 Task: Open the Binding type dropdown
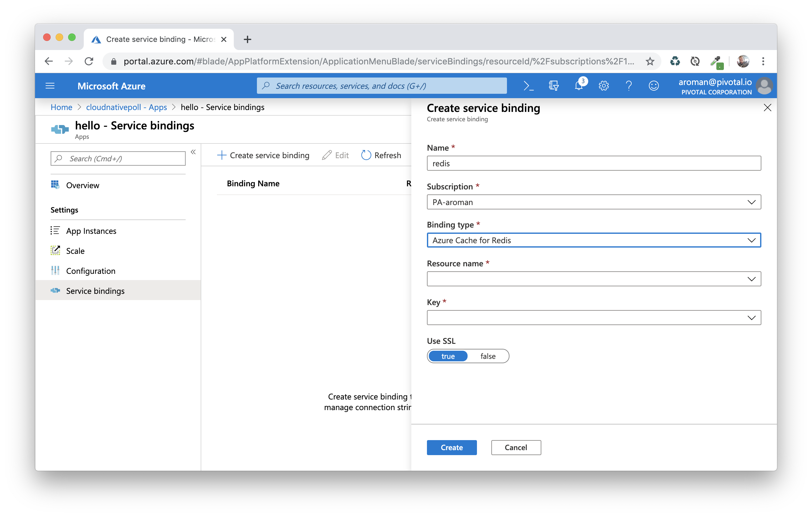(x=594, y=240)
